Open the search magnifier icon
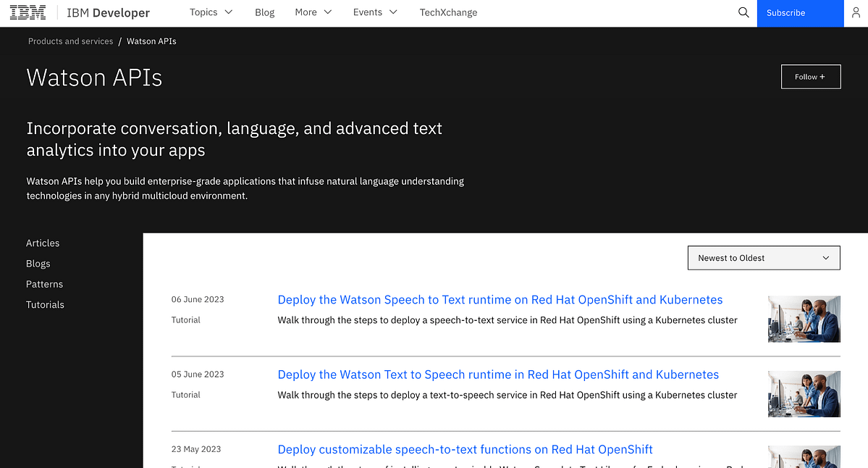This screenshot has height=468, width=868. (x=743, y=12)
